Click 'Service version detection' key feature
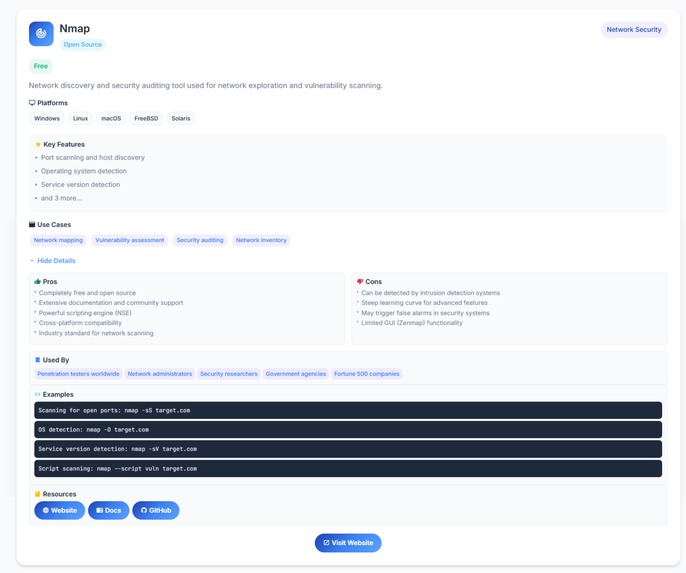The width and height of the screenshot is (686, 573). (80, 184)
